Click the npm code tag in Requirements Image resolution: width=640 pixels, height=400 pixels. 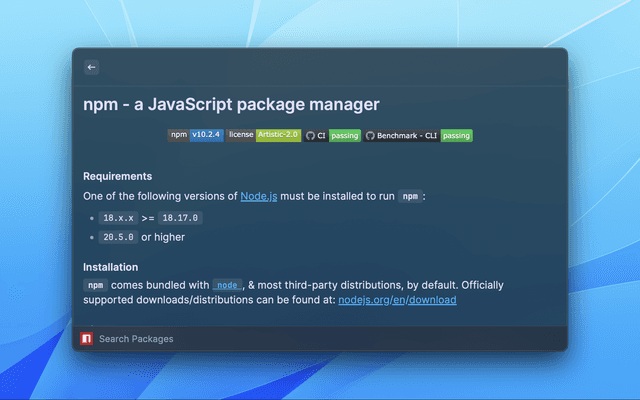[x=409, y=197]
